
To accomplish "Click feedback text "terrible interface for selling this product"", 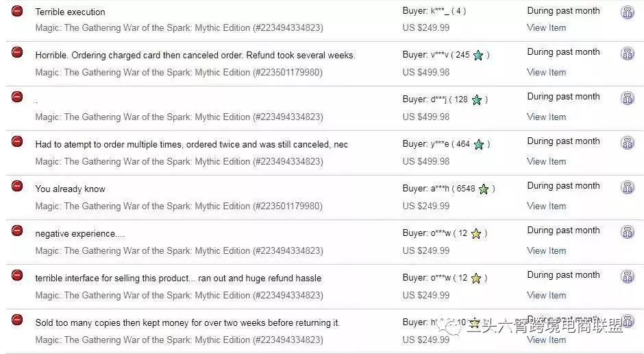I will [x=178, y=278].
